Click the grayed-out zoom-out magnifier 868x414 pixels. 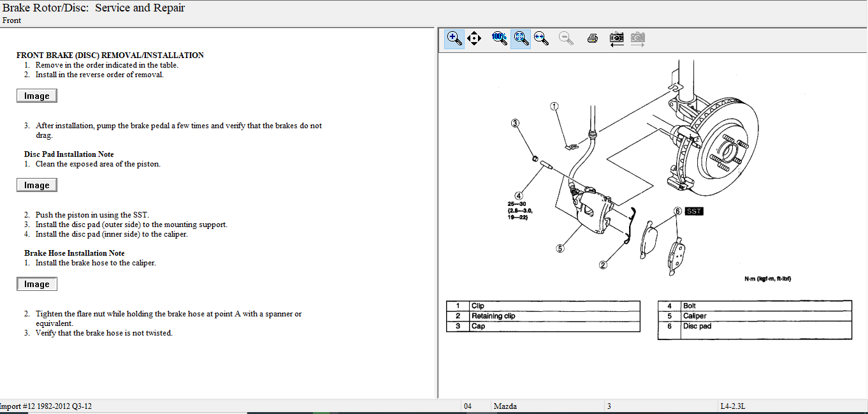coord(565,38)
